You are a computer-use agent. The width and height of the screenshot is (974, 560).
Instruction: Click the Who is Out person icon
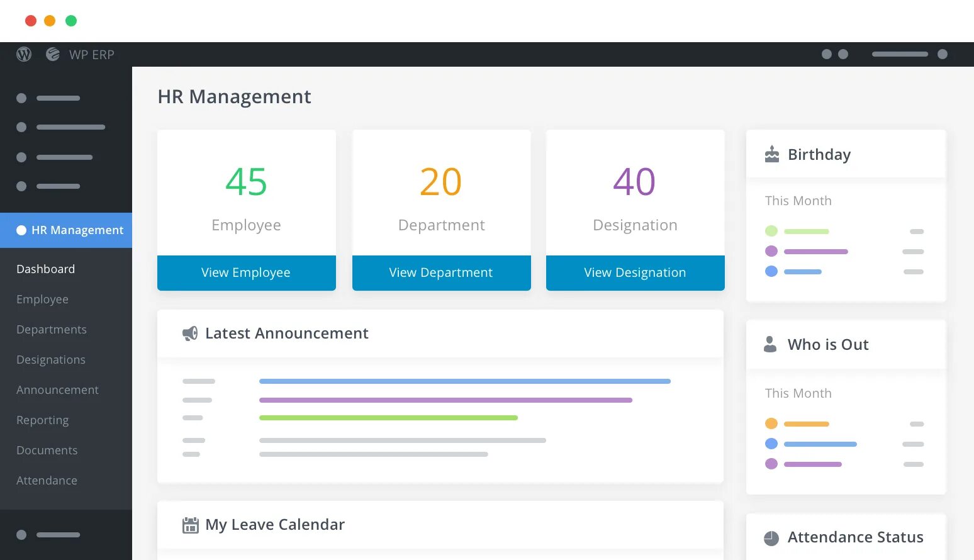770,344
